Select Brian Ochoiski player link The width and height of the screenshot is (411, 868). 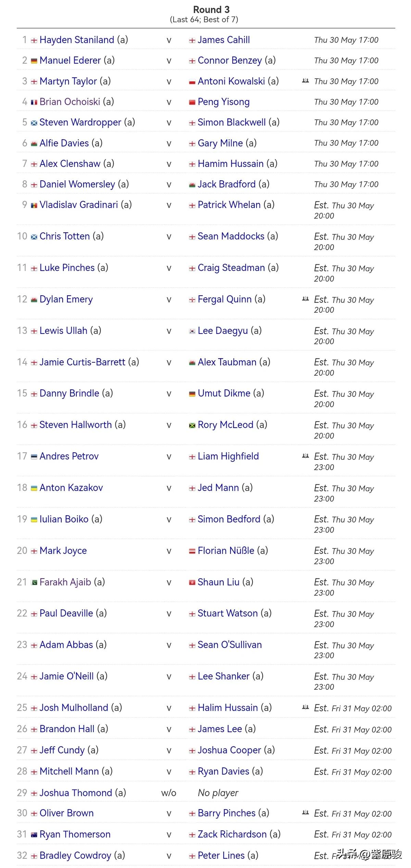click(x=70, y=102)
